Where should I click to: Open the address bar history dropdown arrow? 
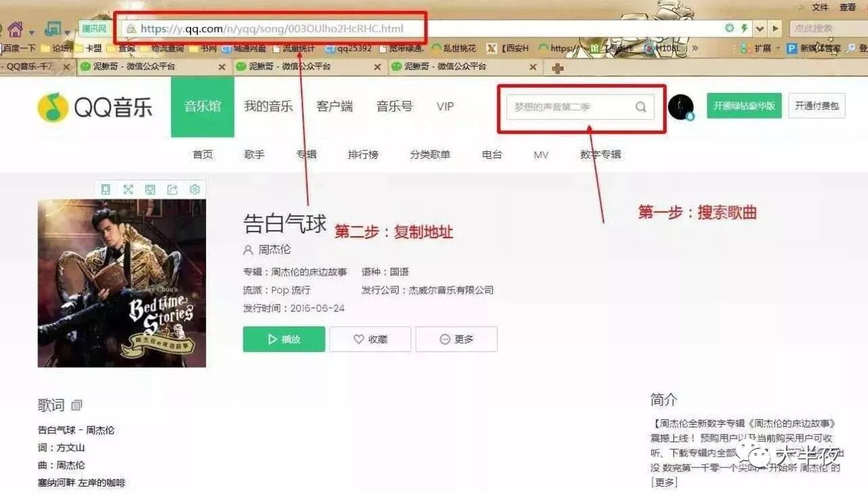[759, 28]
